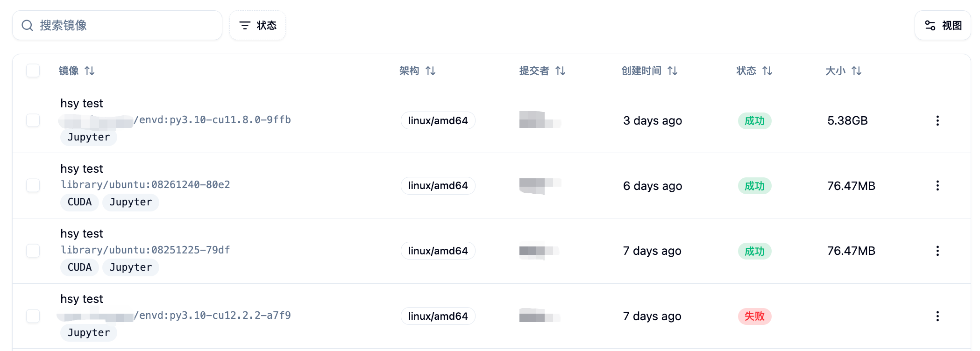The image size is (980, 351).
Task: Sort by 创建时间 column arrows
Action: [x=673, y=71]
